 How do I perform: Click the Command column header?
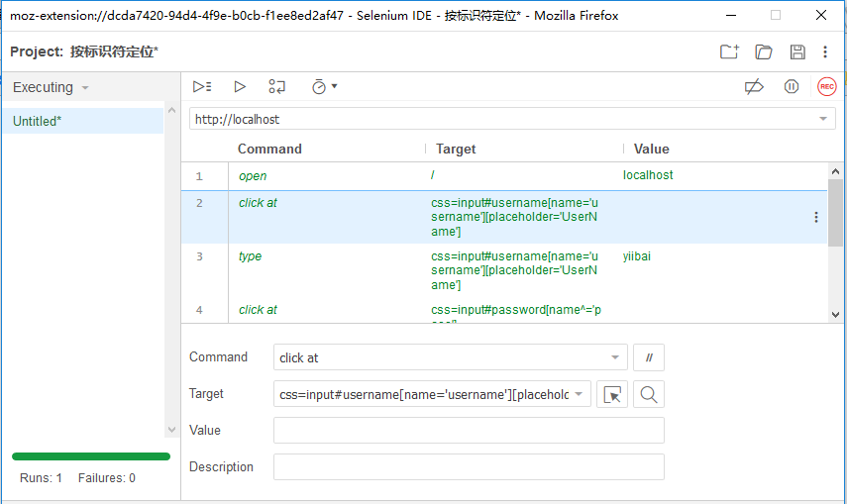click(x=269, y=150)
